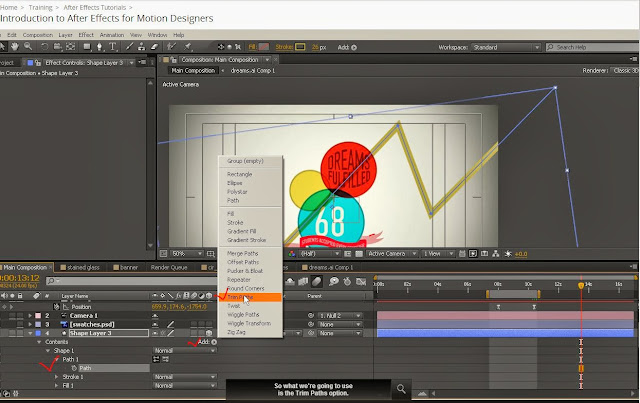The height and width of the screenshot is (403, 640).
Task: Open the Shape 1 Normal blend dropdown
Action: pos(185,351)
